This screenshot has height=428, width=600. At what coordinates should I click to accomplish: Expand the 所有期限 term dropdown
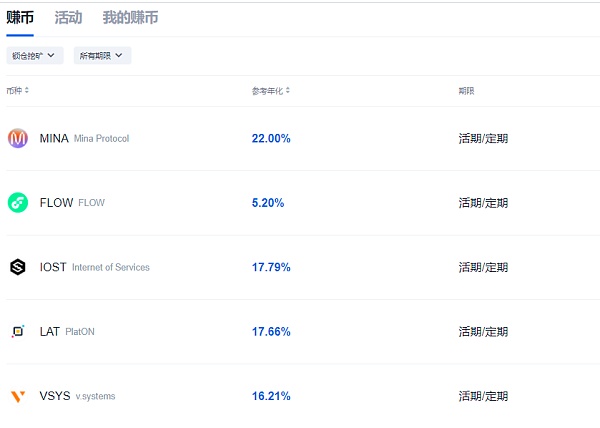[x=102, y=55]
